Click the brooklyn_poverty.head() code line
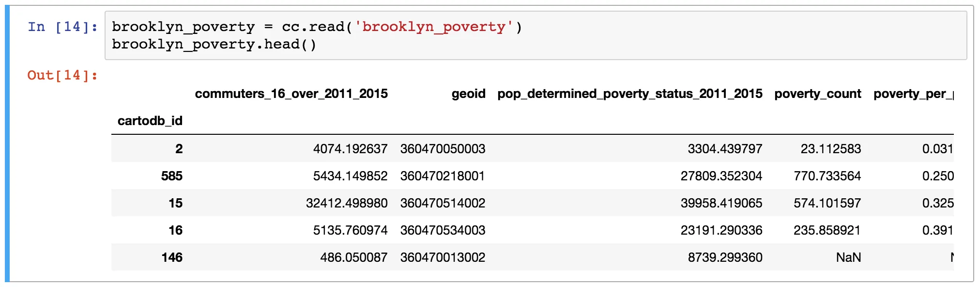Viewport: 980px width, 287px height. (214, 44)
